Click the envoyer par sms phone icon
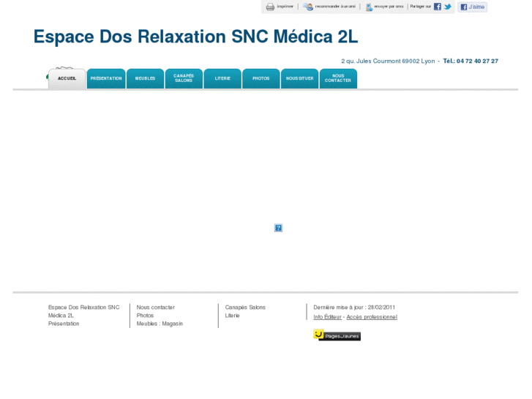This screenshot has height=399, width=532. 369,7
